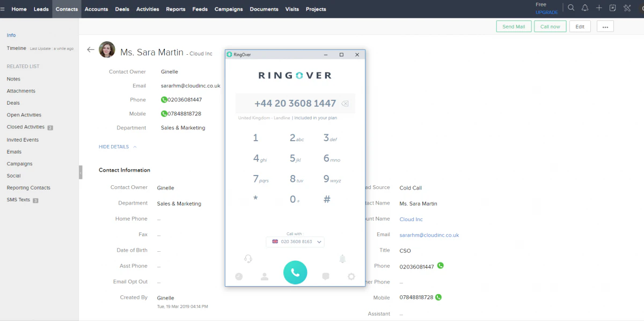Click the Send Mail button
Image resolution: width=644 pixels, height=321 pixels.
point(514,26)
